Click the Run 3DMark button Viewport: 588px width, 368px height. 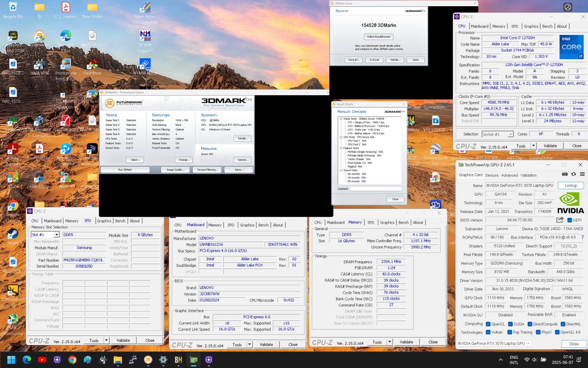(125, 170)
